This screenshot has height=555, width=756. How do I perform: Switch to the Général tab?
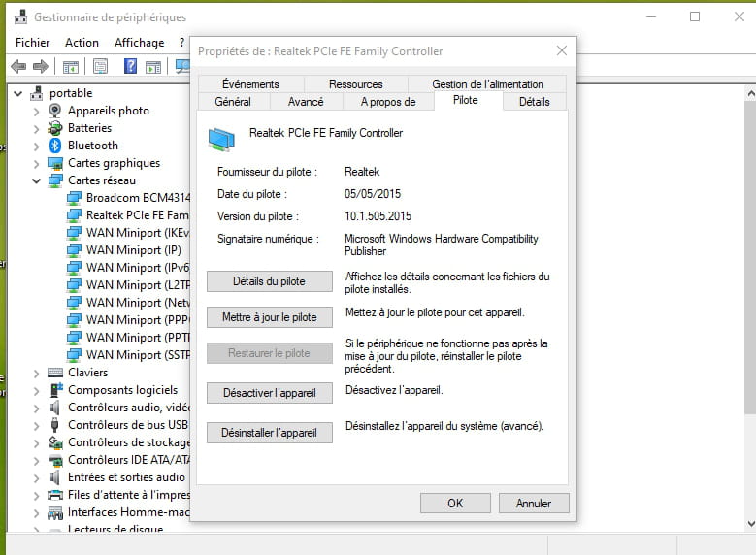pyautogui.click(x=232, y=101)
